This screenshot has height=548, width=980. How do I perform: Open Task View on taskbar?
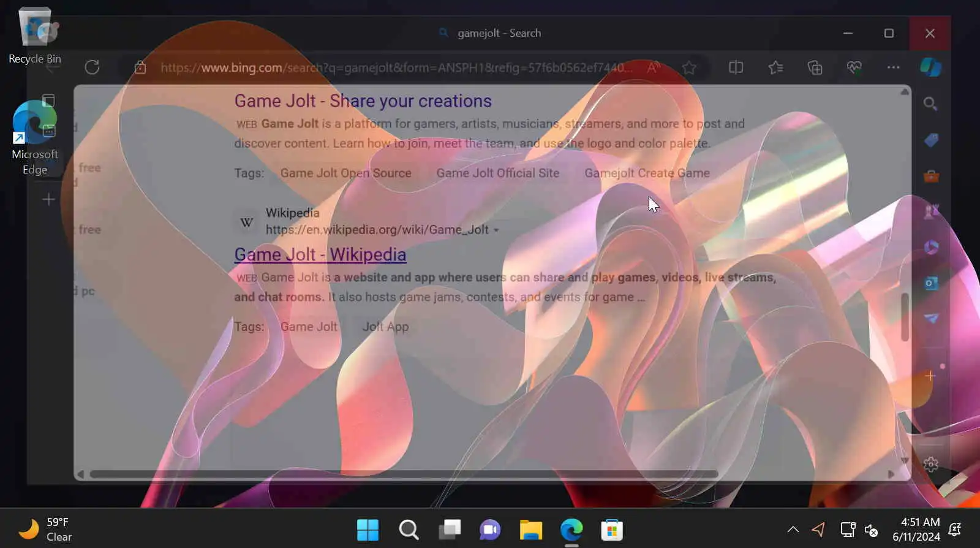[x=450, y=530]
